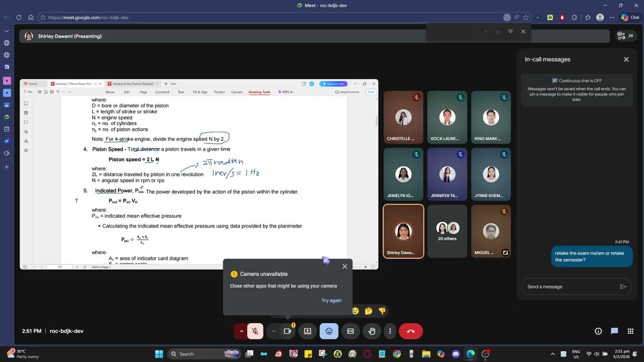644x362 pixels.
Task: Raise your hand in the meeting
Action: [372, 331]
